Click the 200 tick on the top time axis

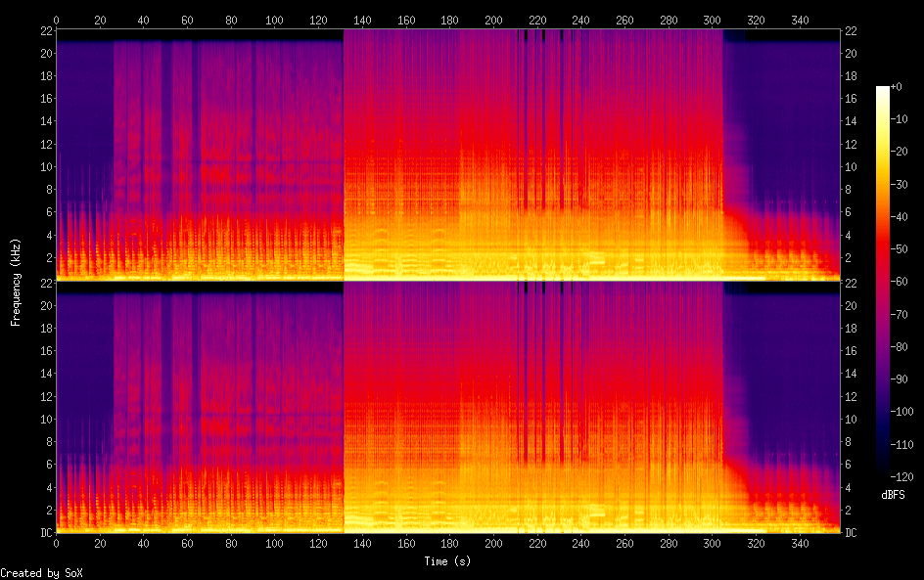(493, 20)
